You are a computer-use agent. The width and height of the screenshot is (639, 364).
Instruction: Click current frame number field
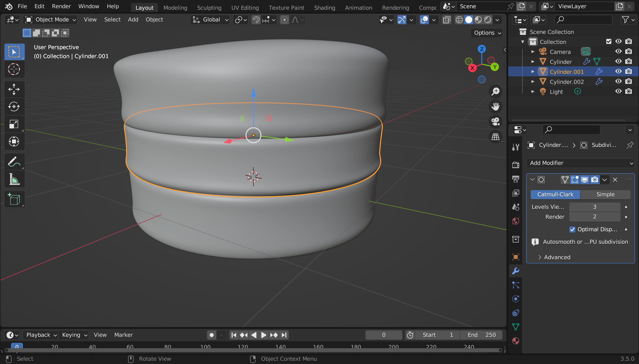pyautogui.click(x=384, y=335)
